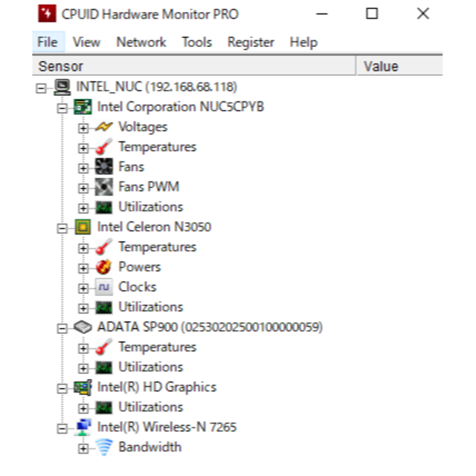Expand Temperatures under Intel Celeron N3050

[x=83, y=248]
